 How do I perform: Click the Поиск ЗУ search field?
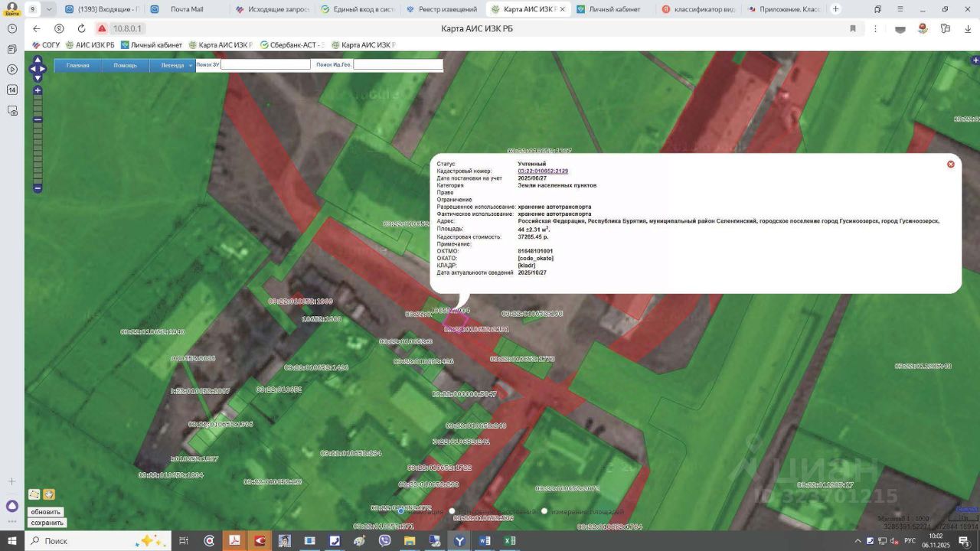(266, 65)
